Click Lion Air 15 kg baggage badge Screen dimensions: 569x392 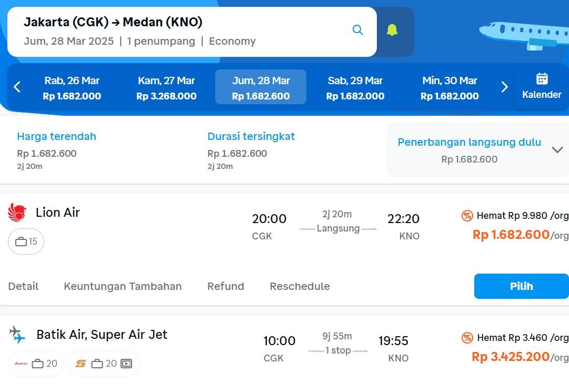tap(26, 242)
